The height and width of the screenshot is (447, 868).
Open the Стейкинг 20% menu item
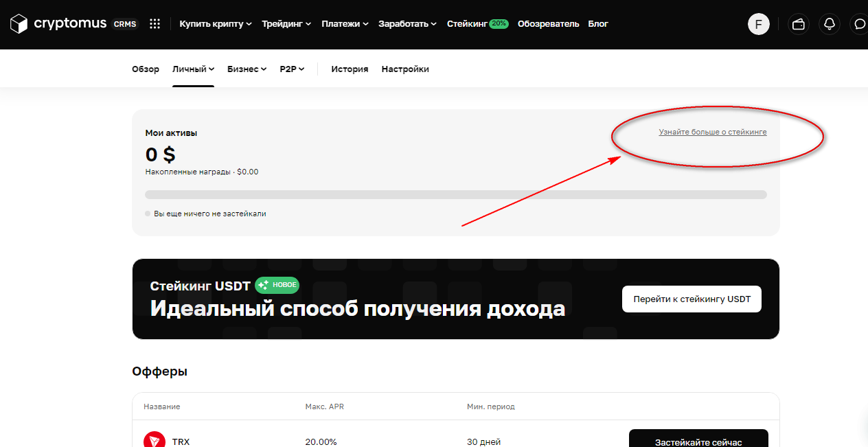478,24
